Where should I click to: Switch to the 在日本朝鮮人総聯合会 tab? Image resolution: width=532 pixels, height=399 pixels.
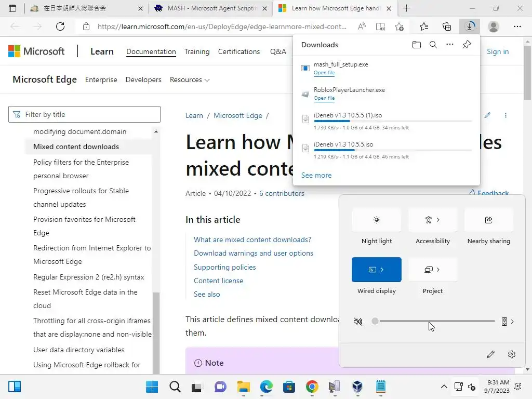click(x=86, y=8)
